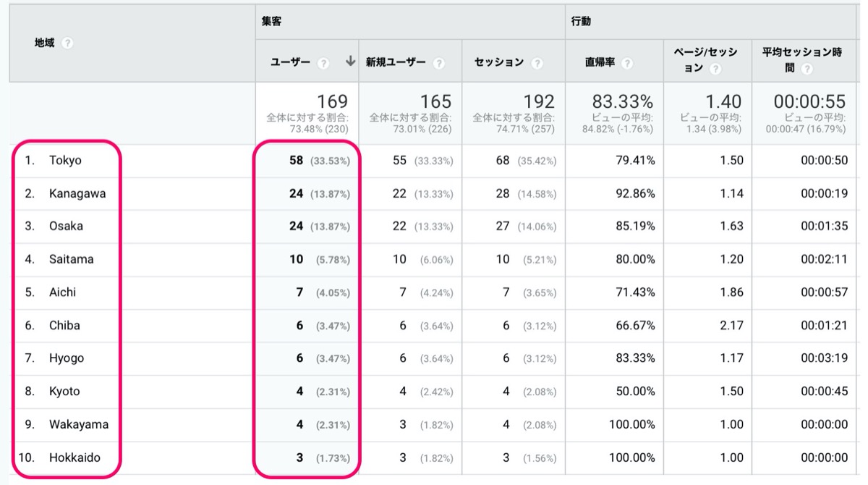
Task: Sort table by 新規ユーザー column header
Action: coord(396,62)
